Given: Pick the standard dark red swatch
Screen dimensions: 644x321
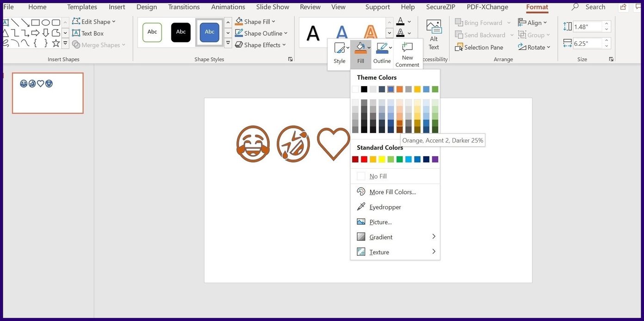Looking at the screenshot, I should [355, 159].
